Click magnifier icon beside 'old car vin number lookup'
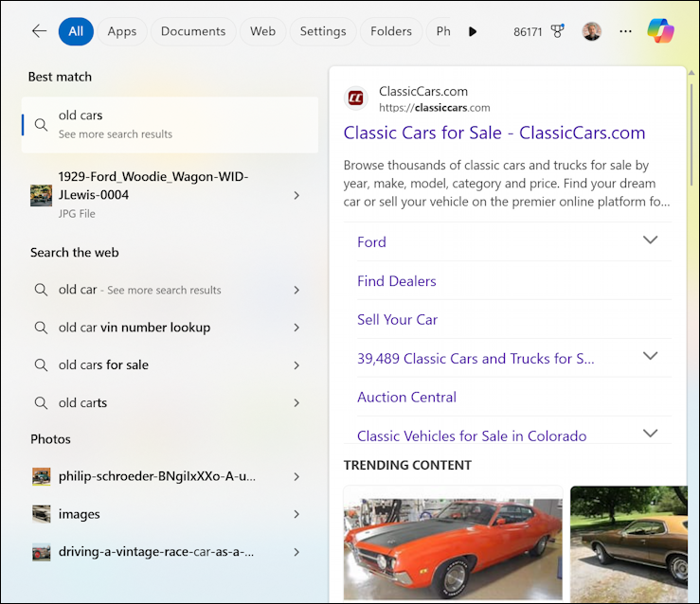 (x=41, y=328)
